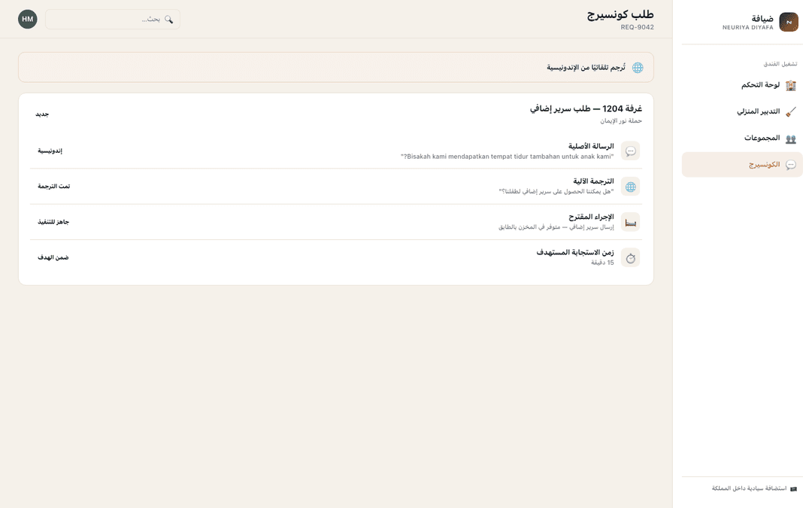Click the banner text تُرجم تلقائيًا من الإندونيسية
The height and width of the screenshot is (508, 812).
(x=586, y=68)
